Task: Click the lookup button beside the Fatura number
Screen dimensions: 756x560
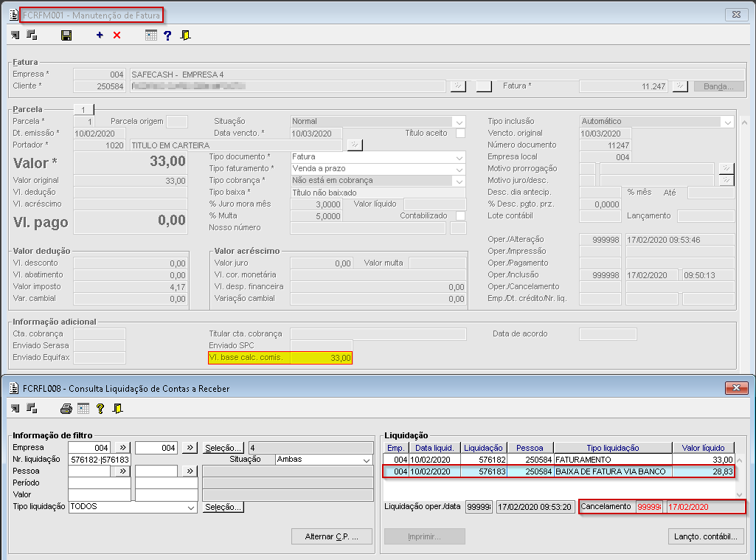Action: (680, 86)
